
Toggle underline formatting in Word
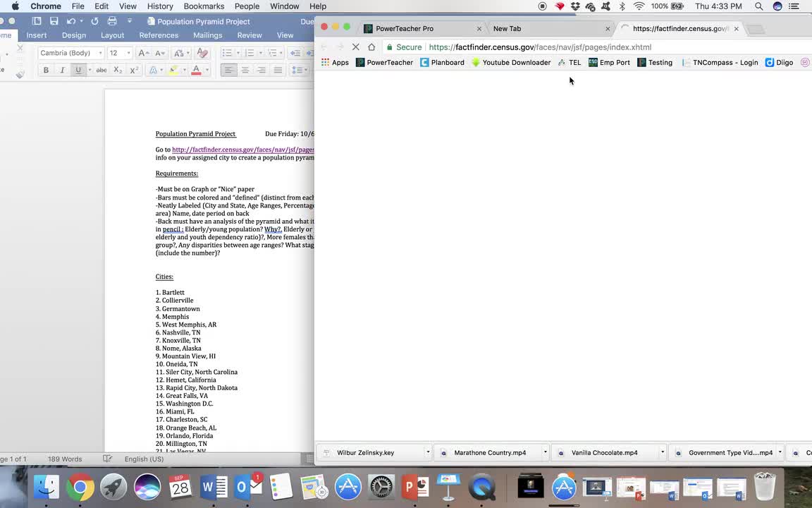78,70
